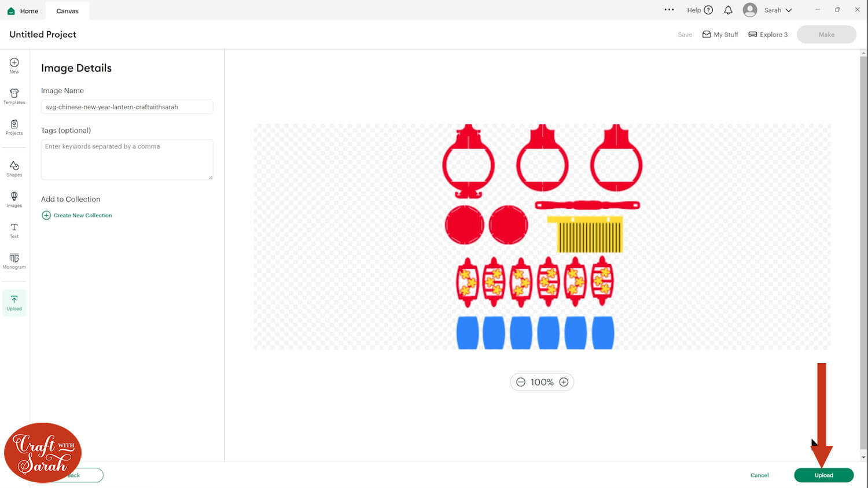
Task: Zoom in with the plus icon
Action: 564,382
